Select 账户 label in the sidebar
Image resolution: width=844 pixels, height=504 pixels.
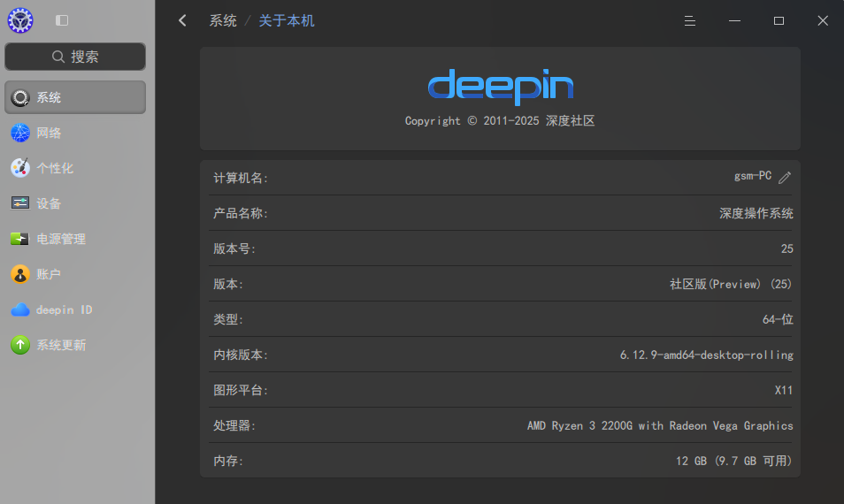pos(49,274)
